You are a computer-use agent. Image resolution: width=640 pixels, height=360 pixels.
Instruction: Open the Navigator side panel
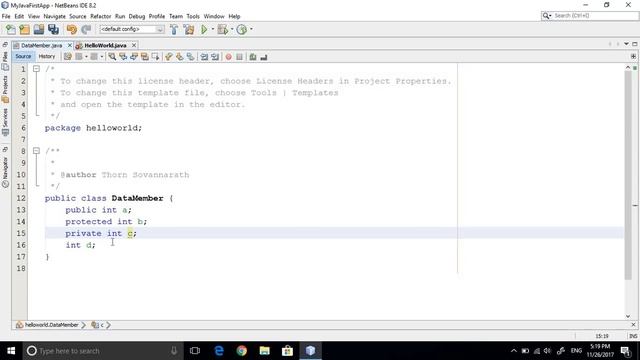(5, 172)
